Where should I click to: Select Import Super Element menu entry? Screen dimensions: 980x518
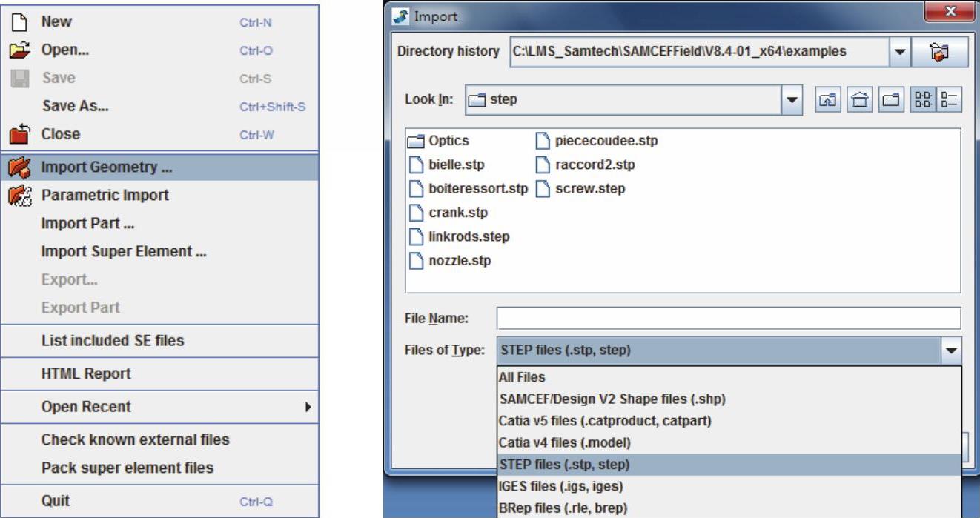123,252
